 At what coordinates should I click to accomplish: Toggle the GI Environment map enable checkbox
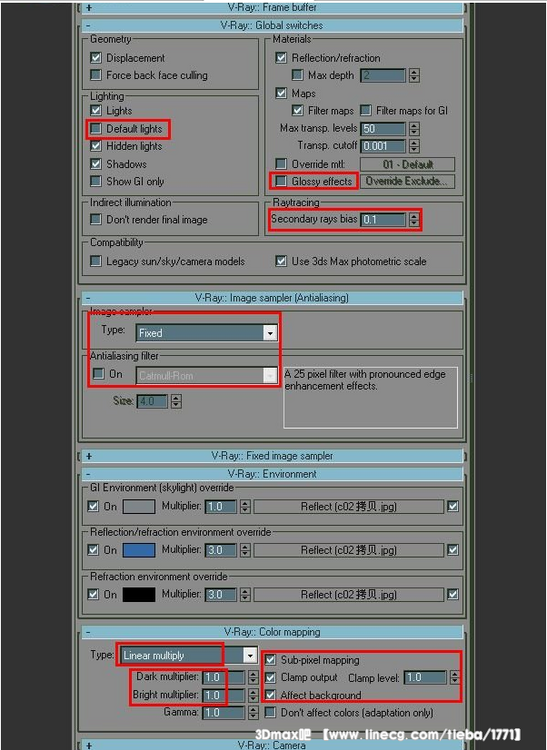pos(453,506)
